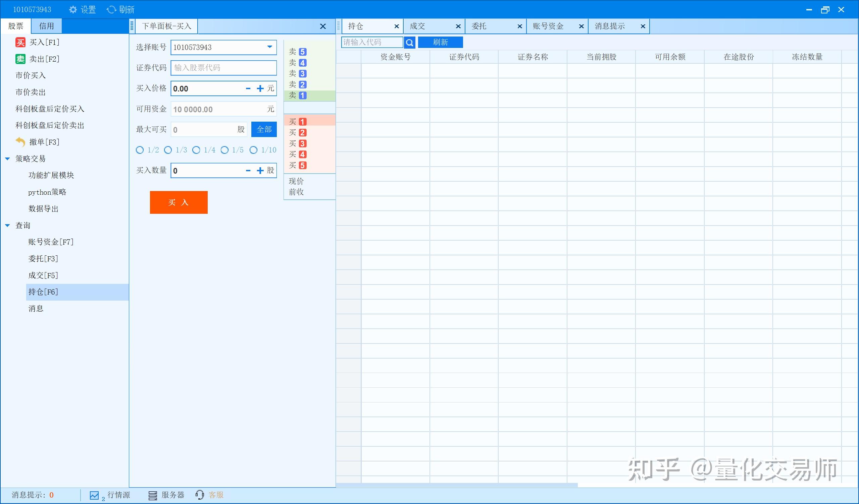Screen dimensions: 859x504
Task: Select the 卖出[F2] green sell icon
Action: pos(20,59)
